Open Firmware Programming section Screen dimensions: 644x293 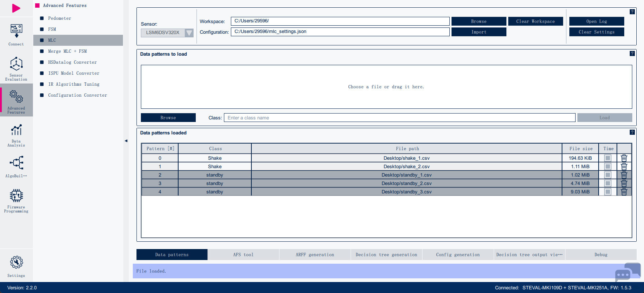pos(16,200)
